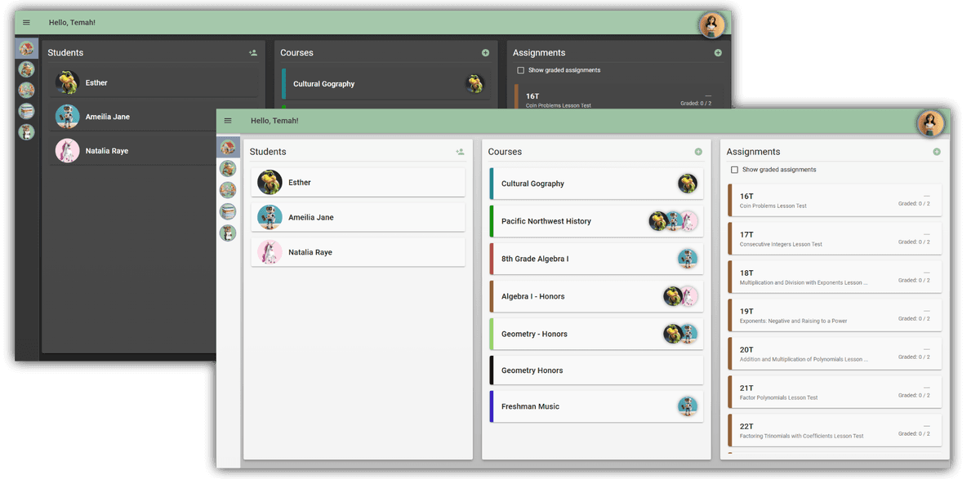Click the green plus icon in the Courses panel
This screenshot has width=980, height=479.
698,151
